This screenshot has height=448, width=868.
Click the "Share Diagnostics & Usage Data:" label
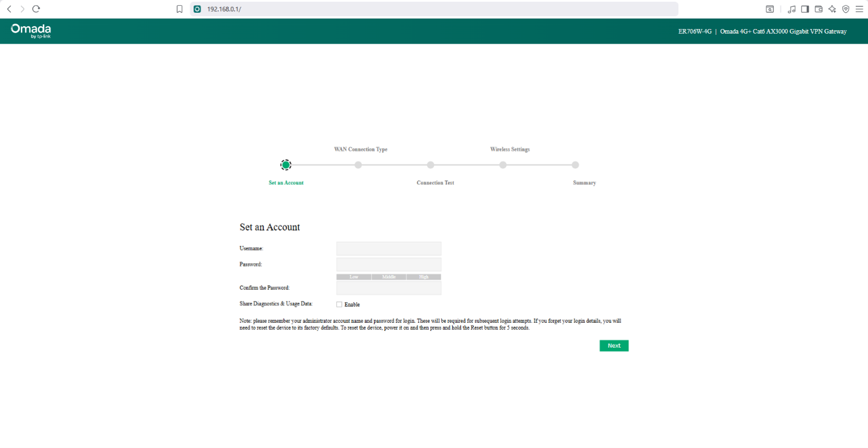click(x=276, y=304)
